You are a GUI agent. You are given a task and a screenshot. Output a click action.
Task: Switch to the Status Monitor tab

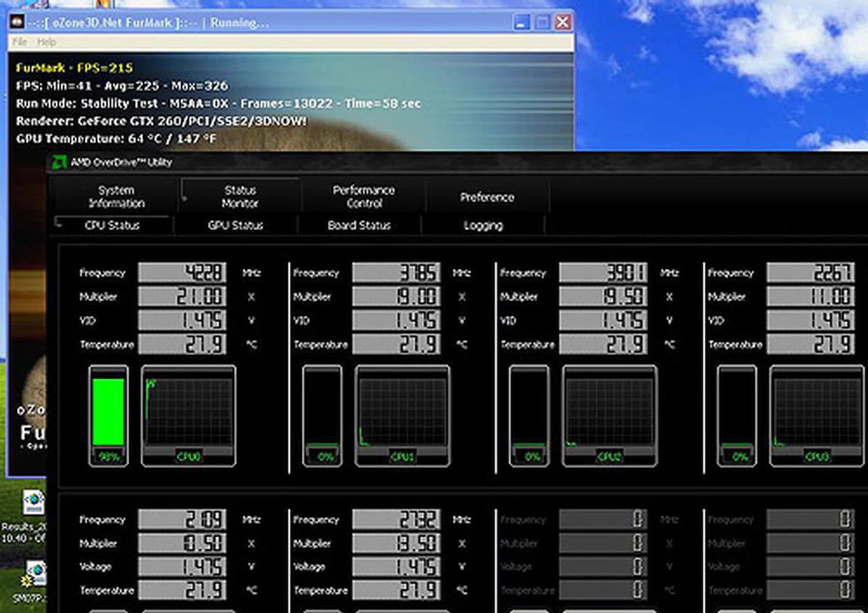coord(240,196)
